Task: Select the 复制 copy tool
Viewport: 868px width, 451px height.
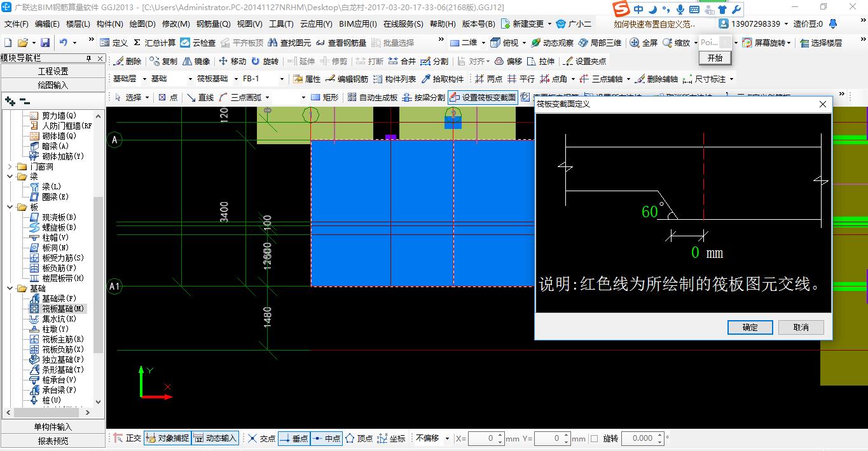Action: click(x=163, y=61)
